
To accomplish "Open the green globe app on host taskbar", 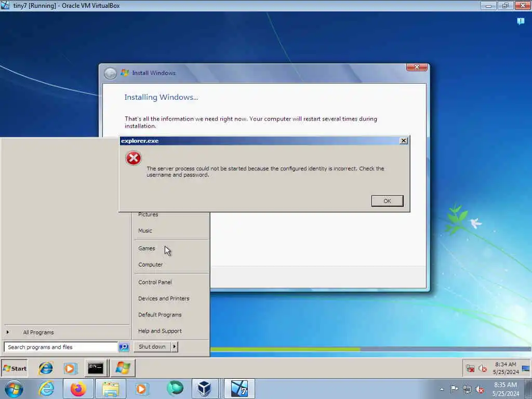I will coord(175,389).
